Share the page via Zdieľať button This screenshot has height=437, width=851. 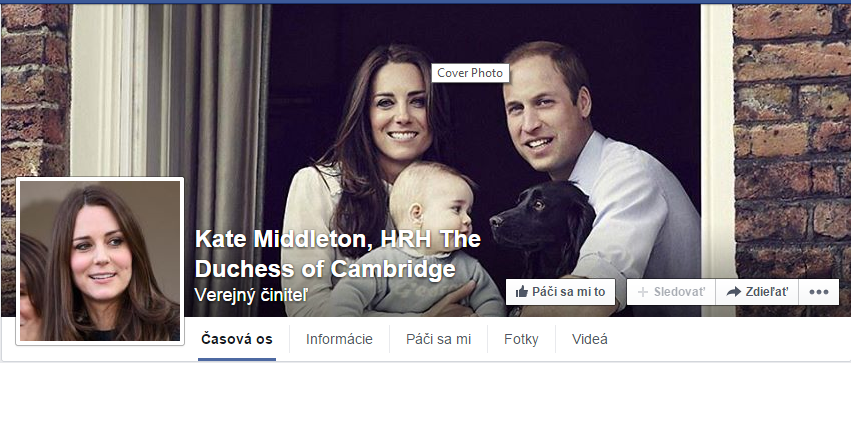[757, 292]
